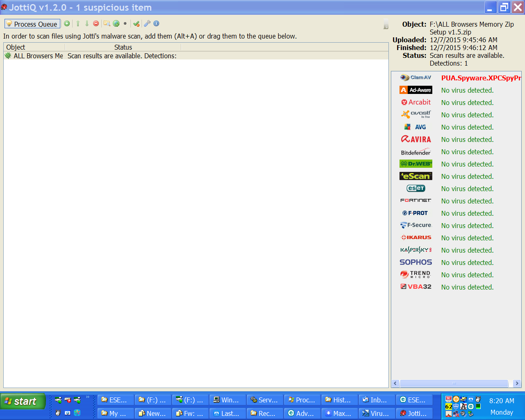The image size is (525, 420).
Task: Switch to the Proc... taskbar button
Action: pyautogui.click(x=302, y=400)
